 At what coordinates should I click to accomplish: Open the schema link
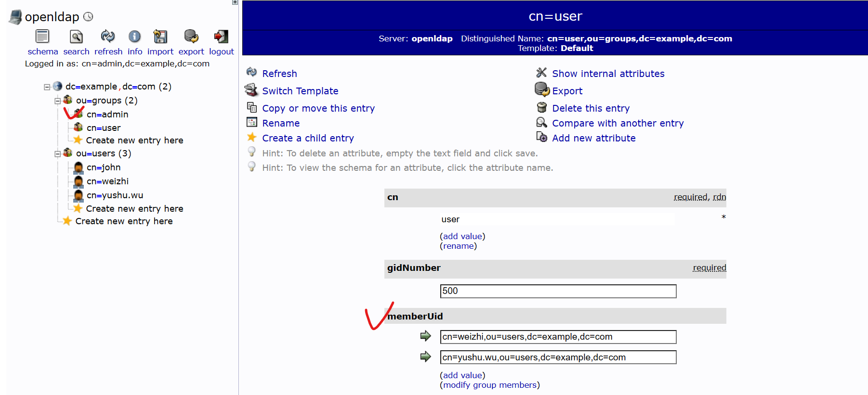(x=43, y=51)
